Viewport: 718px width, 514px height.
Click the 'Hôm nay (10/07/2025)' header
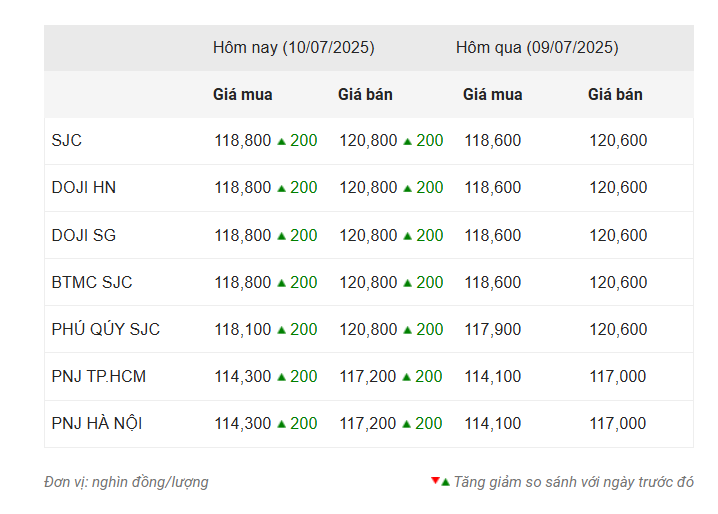(294, 48)
